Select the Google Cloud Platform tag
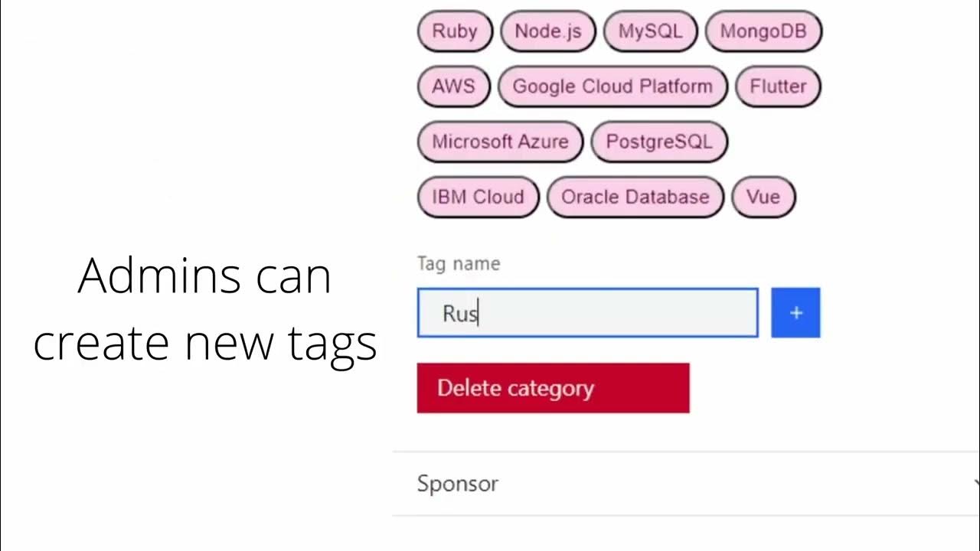Image resolution: width=980 pixels, height=551 pixels. (x=612, y=86)
